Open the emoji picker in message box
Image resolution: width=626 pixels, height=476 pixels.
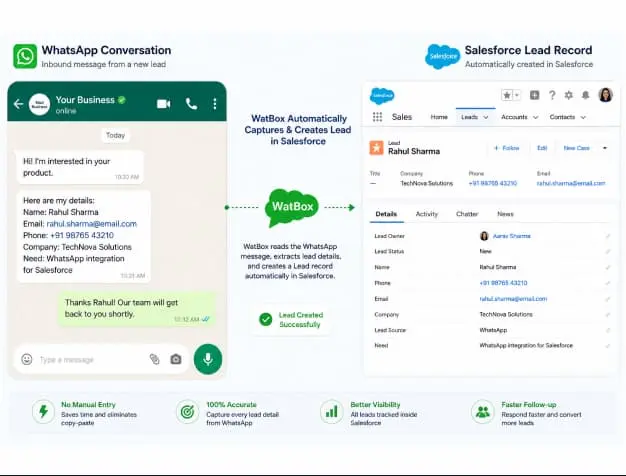(27, 359)
